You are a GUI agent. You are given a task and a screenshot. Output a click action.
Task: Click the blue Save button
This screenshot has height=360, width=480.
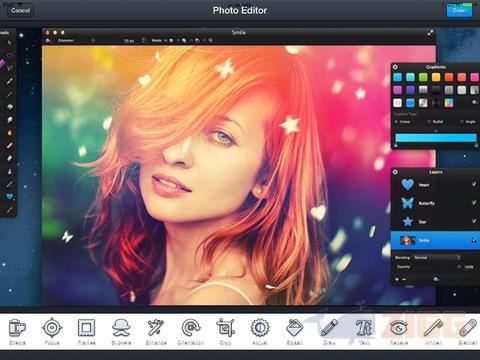coord(459,10)
